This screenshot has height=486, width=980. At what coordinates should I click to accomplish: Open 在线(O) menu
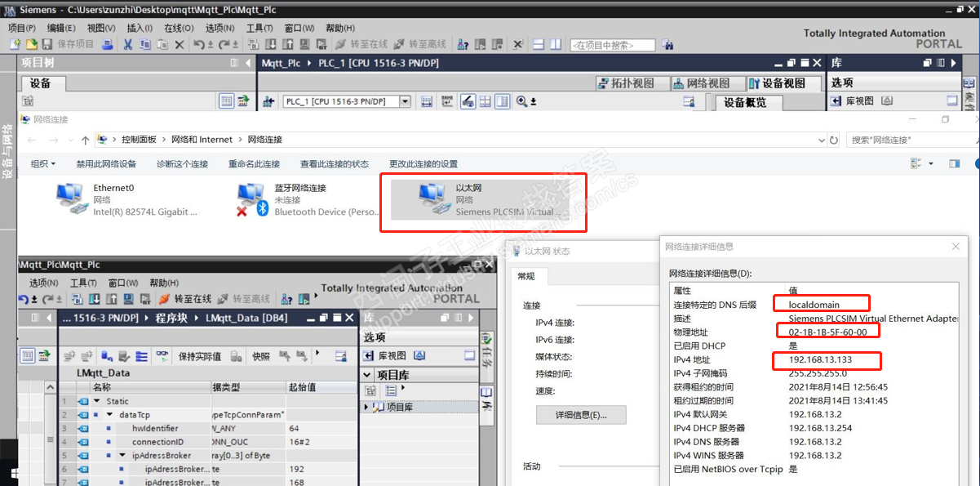click(x=178, y=28)
